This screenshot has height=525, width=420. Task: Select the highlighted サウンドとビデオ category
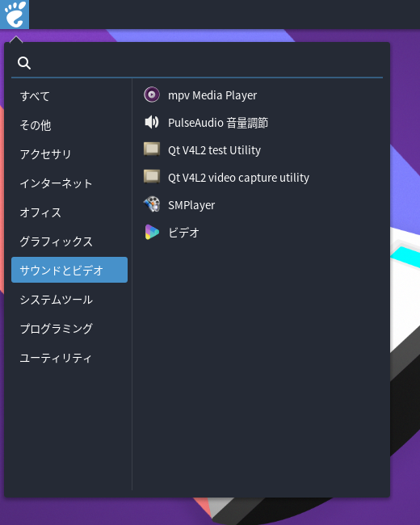click(x=69, y=270)
